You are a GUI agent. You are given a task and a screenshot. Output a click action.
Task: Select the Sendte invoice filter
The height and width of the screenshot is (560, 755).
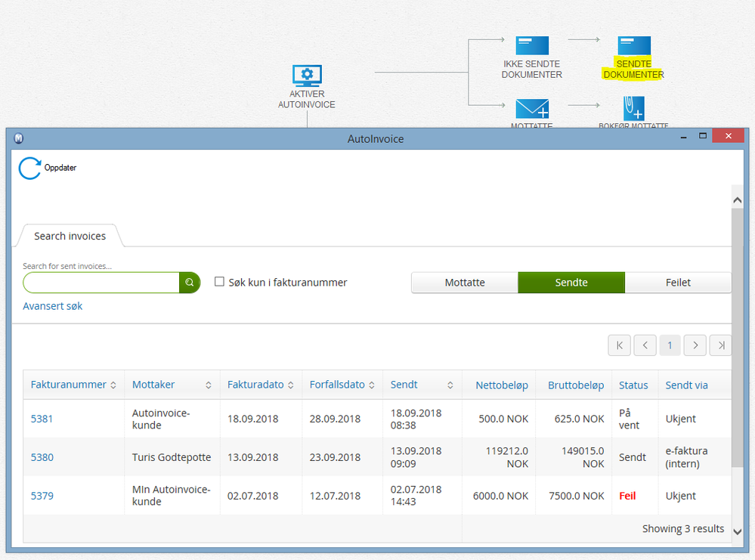coord(571,283)
